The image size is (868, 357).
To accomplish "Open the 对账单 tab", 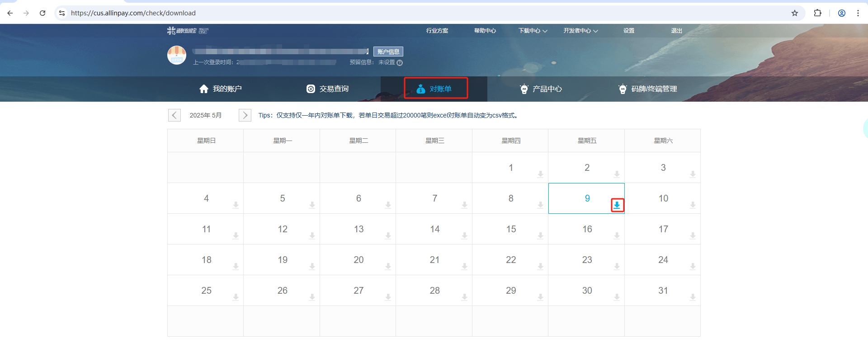I will [435, 89].
